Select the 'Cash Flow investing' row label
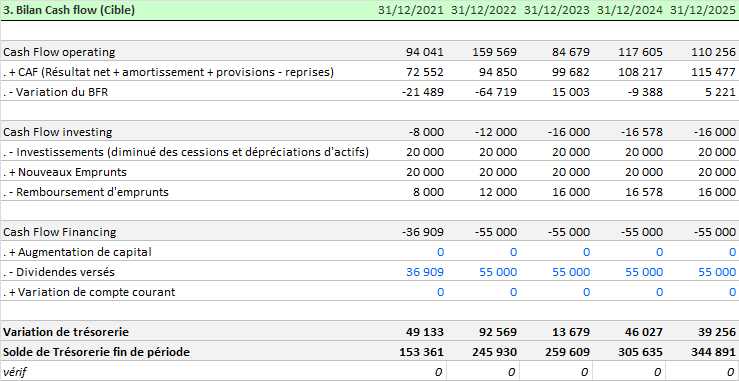Viewport: 739px width, 381px height. click(x=57, y=132)
